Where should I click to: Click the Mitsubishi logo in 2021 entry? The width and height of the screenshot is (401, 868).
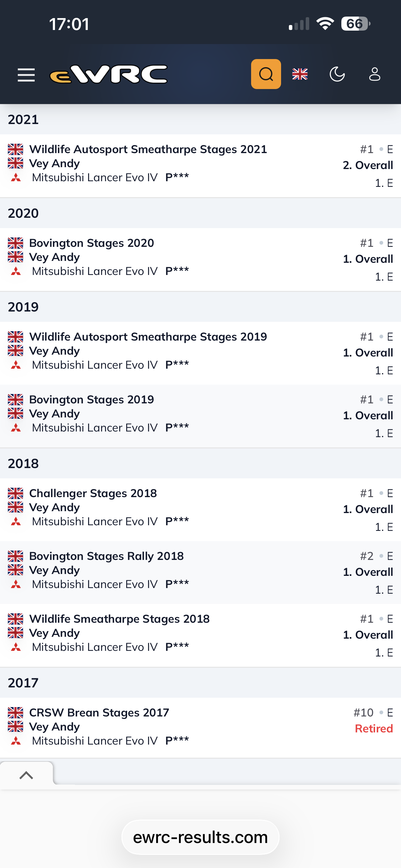[x=16, y=177]
